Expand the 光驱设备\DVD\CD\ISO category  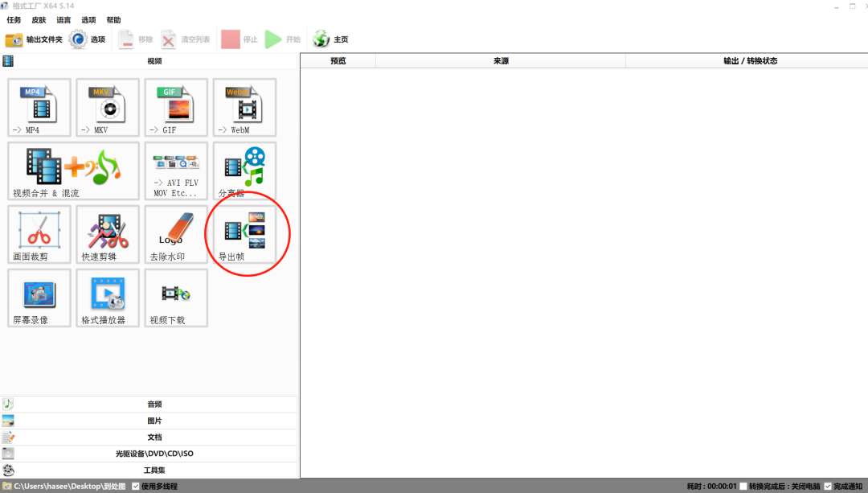point(149,454)
